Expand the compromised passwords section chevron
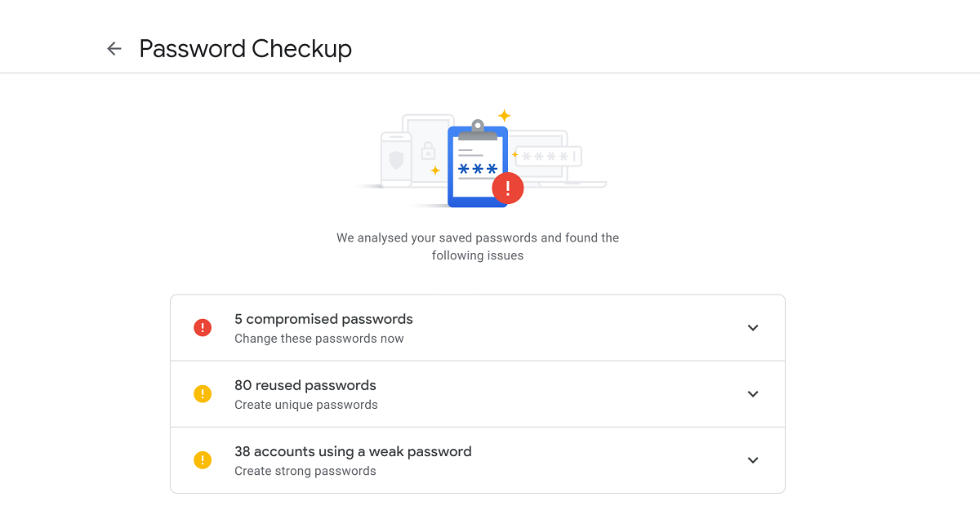The height and width of the screenshot is (510, 980). (x=753, y=328)
